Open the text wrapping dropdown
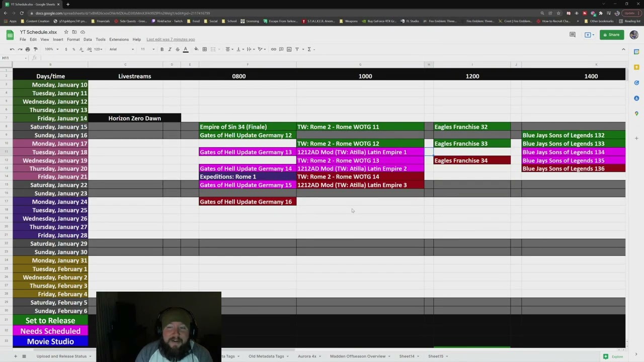The height and width of the screenshot is (362, 644). tap(250, 49)
